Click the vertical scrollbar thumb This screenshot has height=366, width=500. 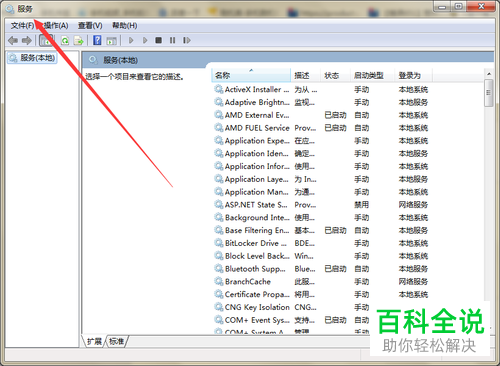(489, 93)
